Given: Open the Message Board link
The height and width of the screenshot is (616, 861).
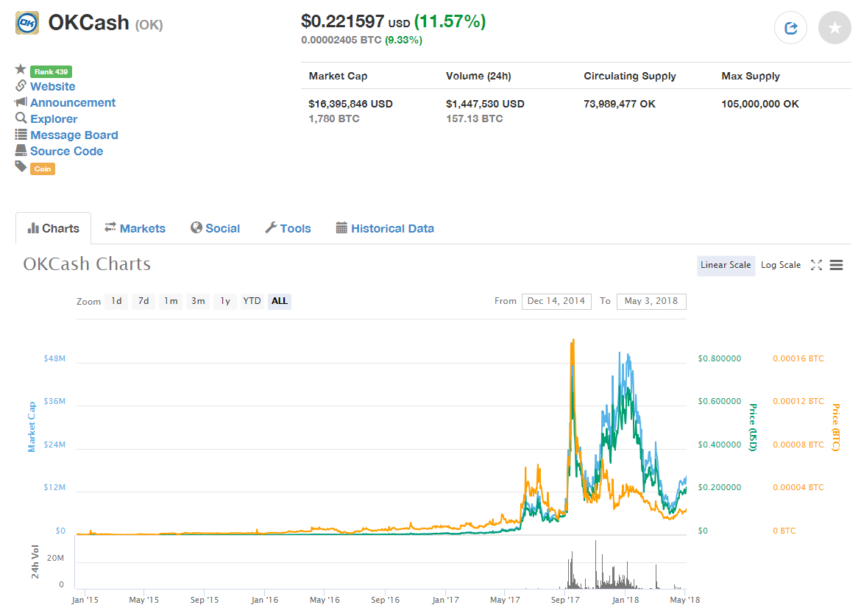Looking at the screenshot, I should [x=74, y=135].
